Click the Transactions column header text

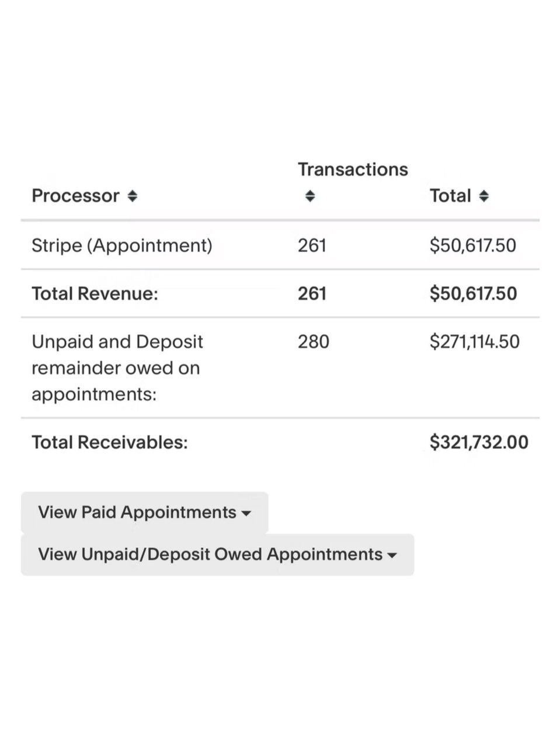coord(353,169)
